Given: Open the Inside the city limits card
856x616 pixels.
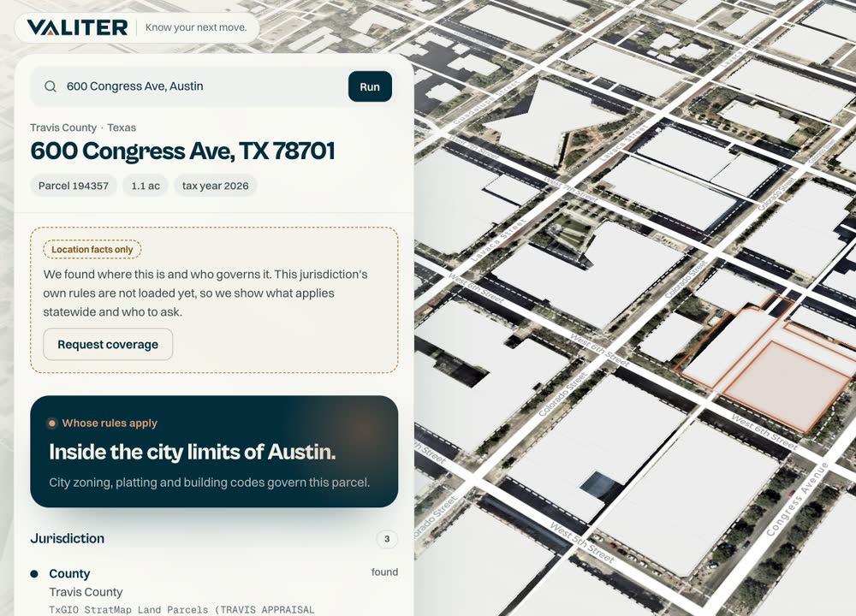Looking at the screenshot, I should (214, 451).
